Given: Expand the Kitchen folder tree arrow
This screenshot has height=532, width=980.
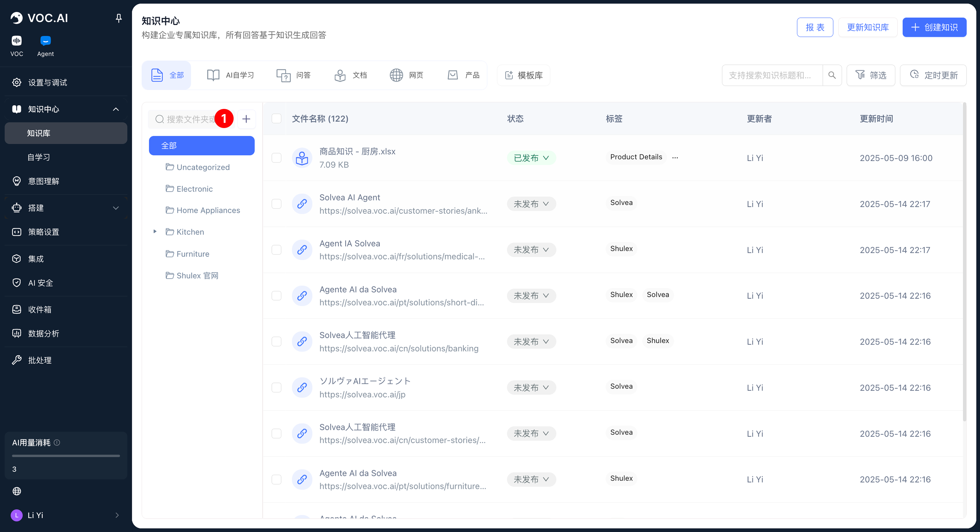Looking at the screenshot, I should point(155,231).
